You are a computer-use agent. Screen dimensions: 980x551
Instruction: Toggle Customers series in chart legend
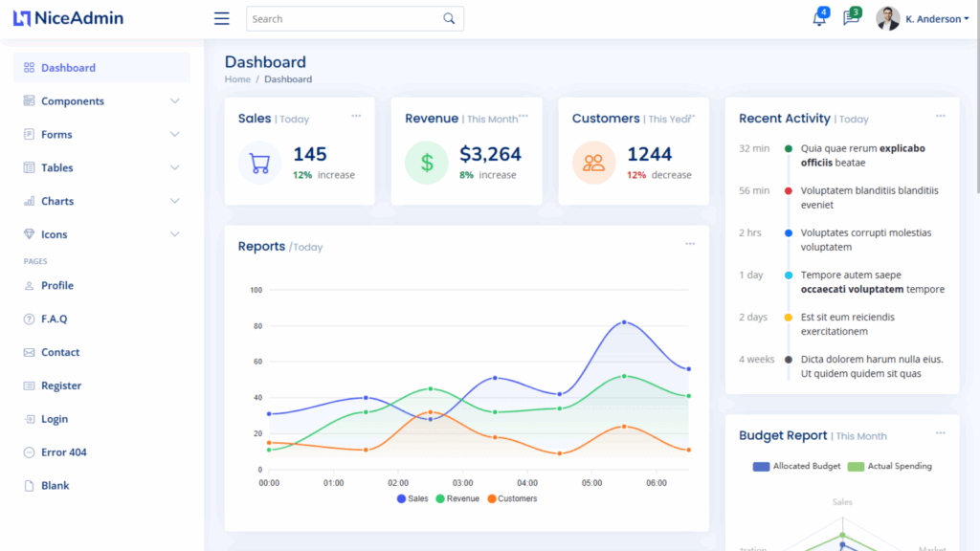click(x=512, y=498)
